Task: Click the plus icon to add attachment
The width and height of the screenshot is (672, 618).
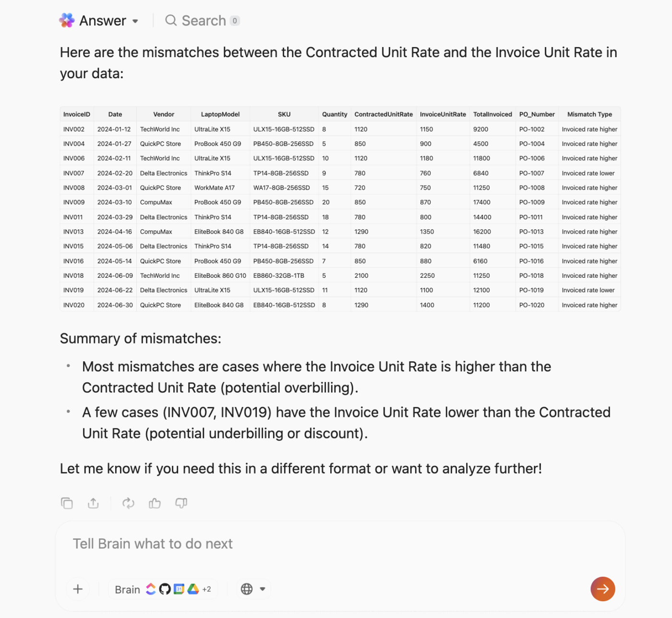Action: click(x=78, y=589)
